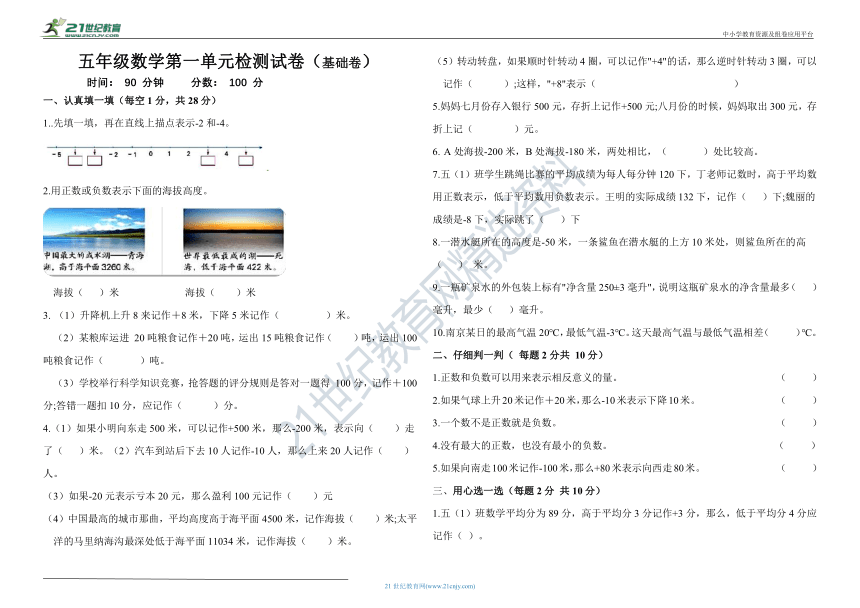
Task: Click the 0 mark on the number line
Action: coord(150,154)
